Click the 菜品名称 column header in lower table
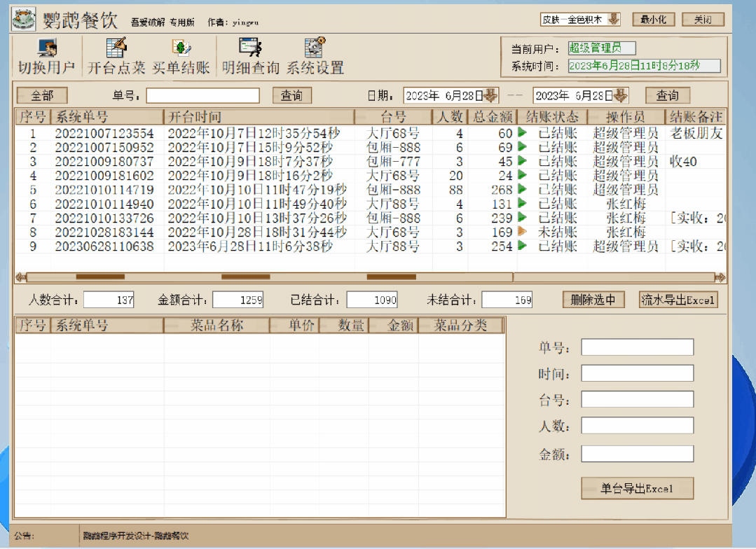 pos(217,326)
